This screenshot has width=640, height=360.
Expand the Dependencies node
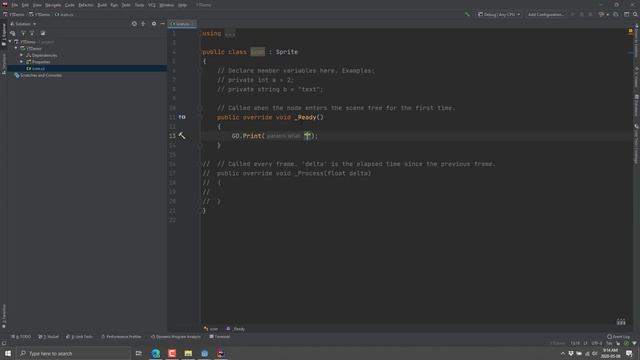(x=22, y=55)
